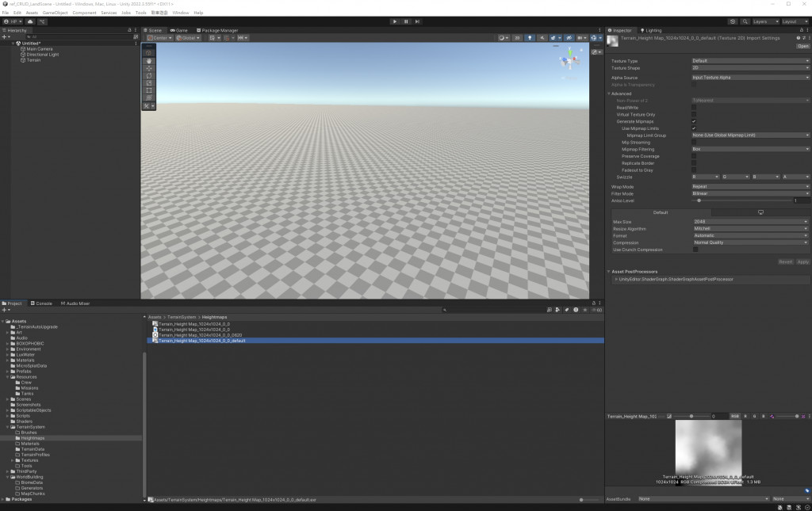Click the Undo History icon

tap(732, 21)
